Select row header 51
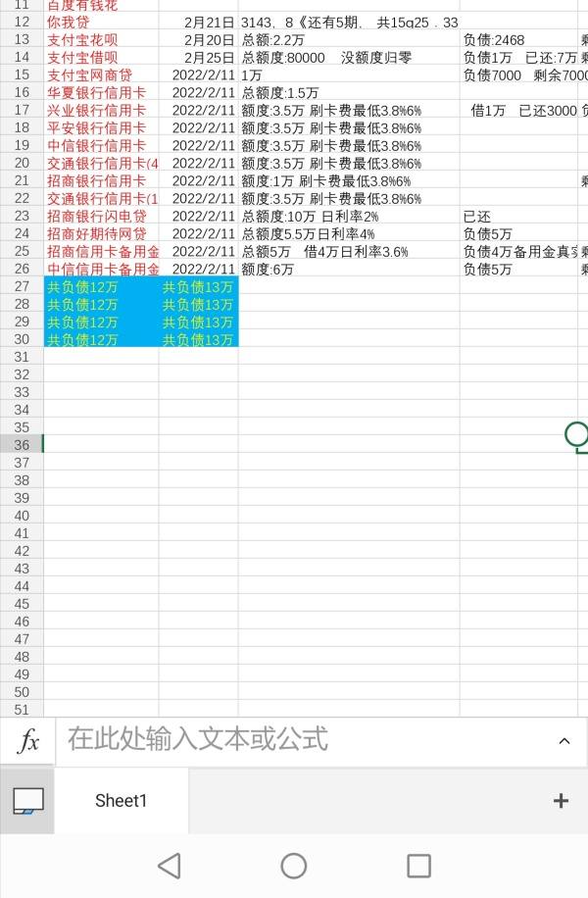588x898 pixels. [x=22, y=710]
